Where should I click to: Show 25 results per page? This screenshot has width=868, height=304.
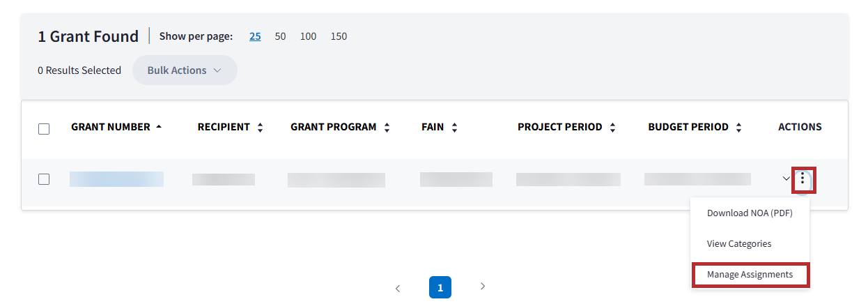pyautogui.click(x=255, y=36)
